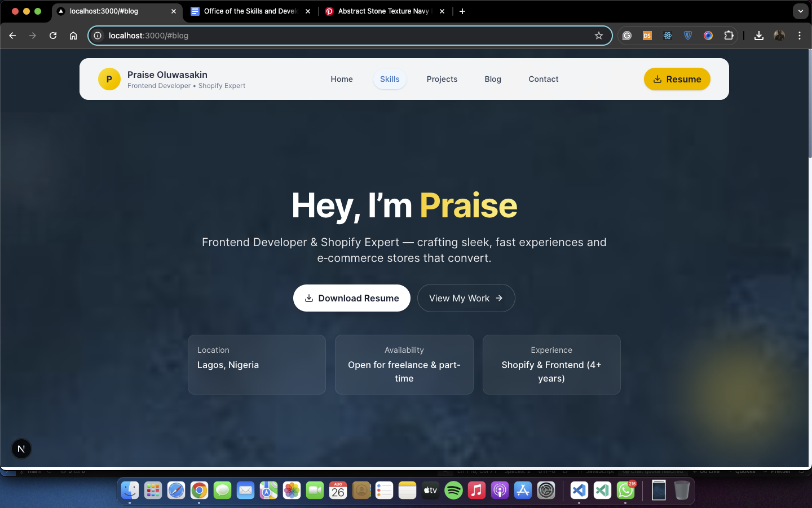Open the Chrome three-dot menu
The width and height of the screenshot is (812, 508).
(800, 36)
